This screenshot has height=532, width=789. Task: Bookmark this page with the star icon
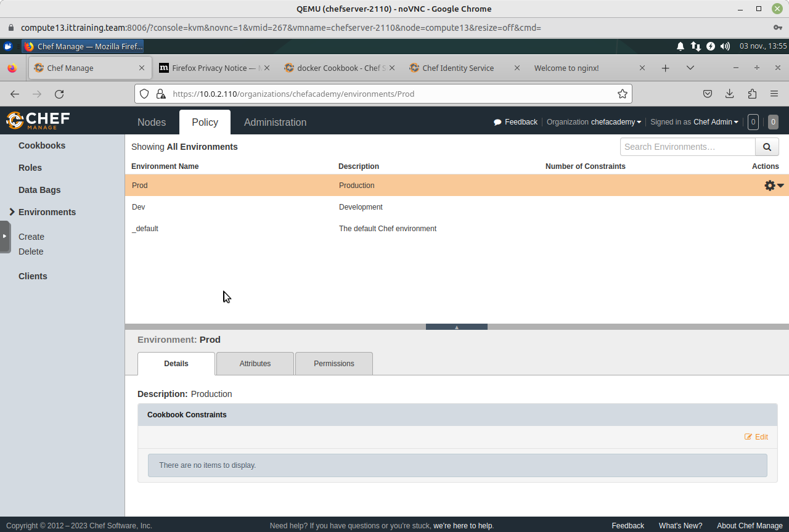click(x=623, y=94)
